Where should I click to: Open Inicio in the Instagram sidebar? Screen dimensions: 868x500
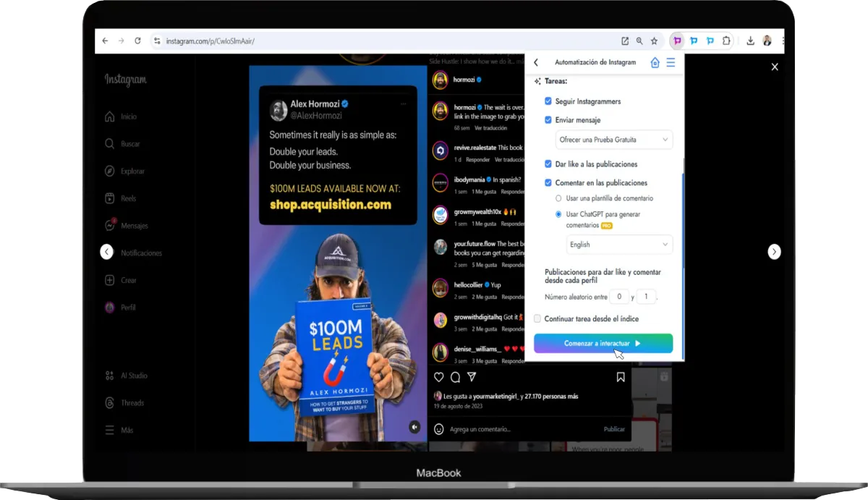coord(120,116)
